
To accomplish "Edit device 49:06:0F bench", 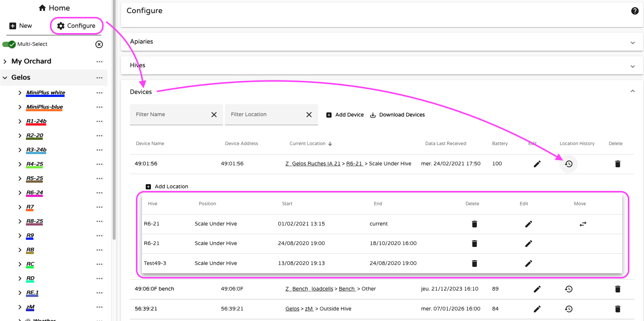I will tap(537, 289).
